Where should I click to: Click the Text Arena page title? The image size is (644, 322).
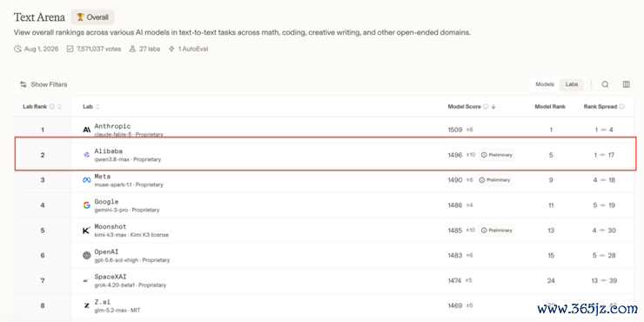pyautogui.click(x=39, y=17)
